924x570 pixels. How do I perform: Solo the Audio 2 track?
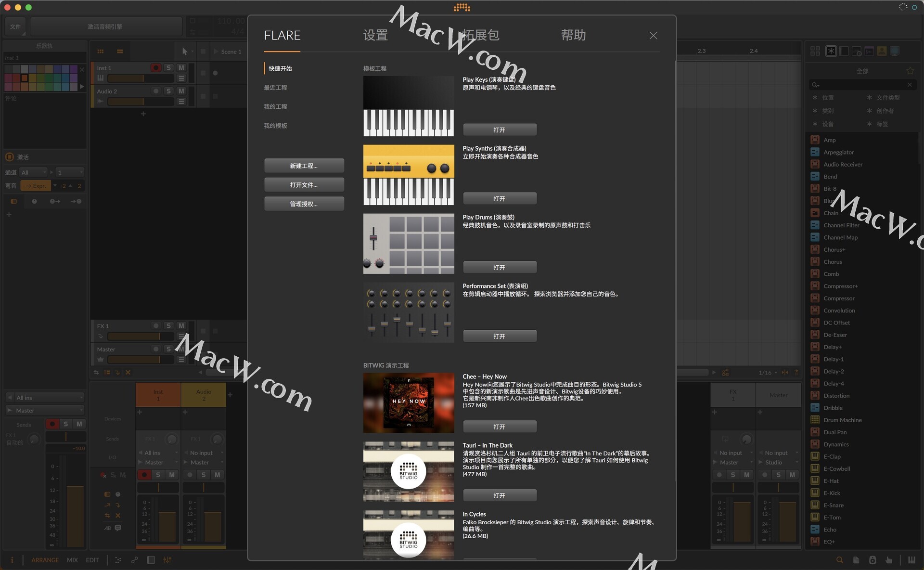click(x=168, y=91)
